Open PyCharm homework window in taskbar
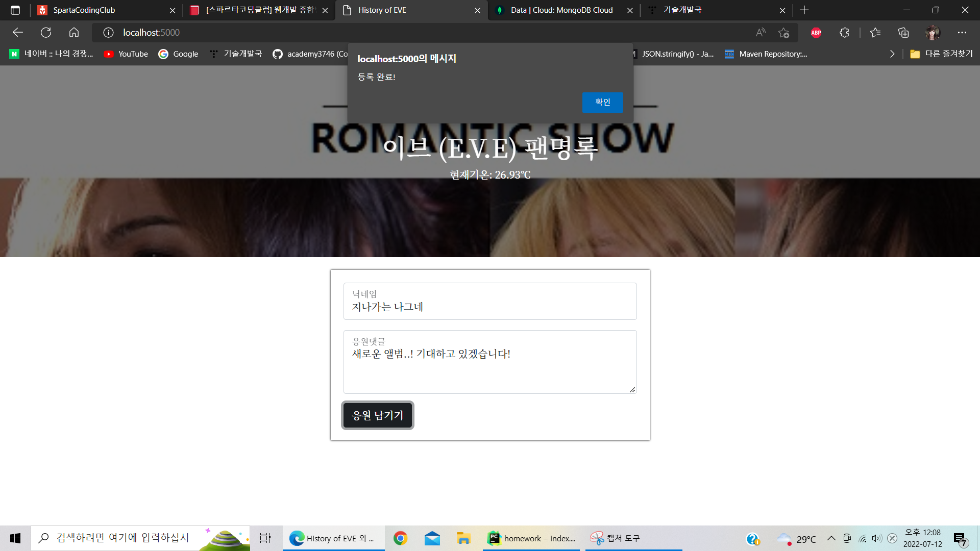Screen dimensions: 980x551 (x=531, y=538)
